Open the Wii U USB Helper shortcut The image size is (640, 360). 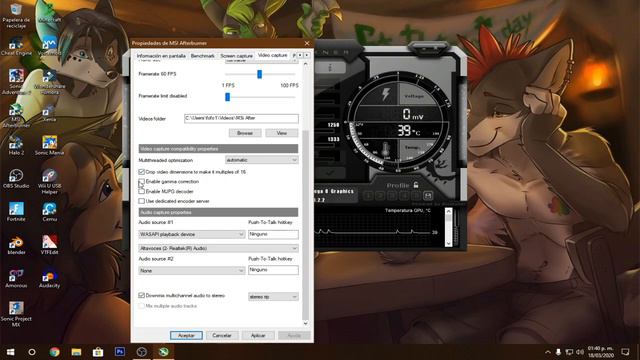pyautogui.click(x=49, y=182)
